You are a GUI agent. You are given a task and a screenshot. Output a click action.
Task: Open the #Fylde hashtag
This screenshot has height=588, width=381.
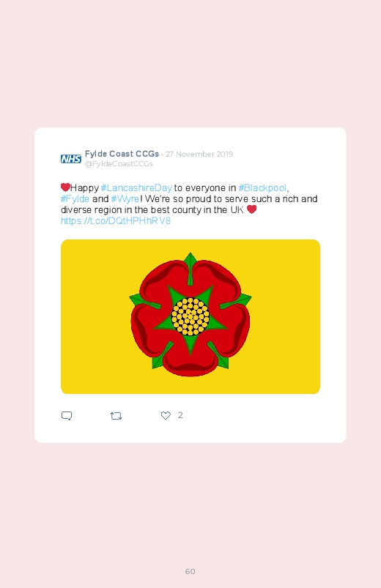[x=75, y=198]
